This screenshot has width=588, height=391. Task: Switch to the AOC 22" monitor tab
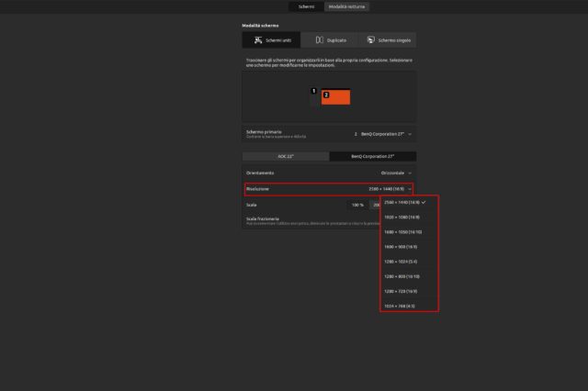coord(286,156)
